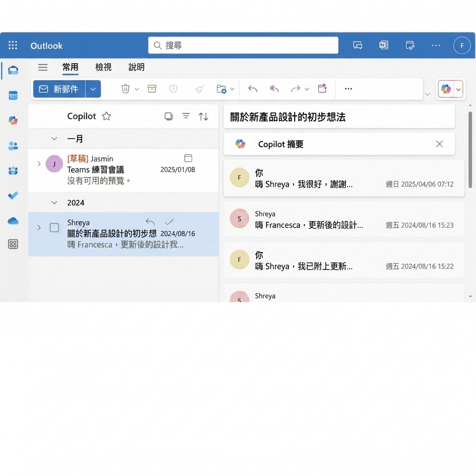476x476 pixels.
Task: Open Groups in the left sidebar
Action: (x=13, y=171)
